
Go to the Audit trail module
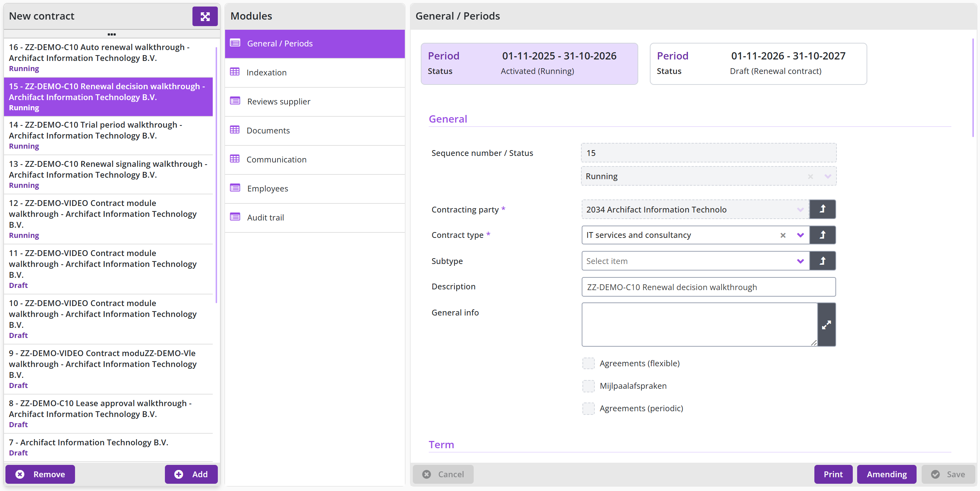[315, 217]
